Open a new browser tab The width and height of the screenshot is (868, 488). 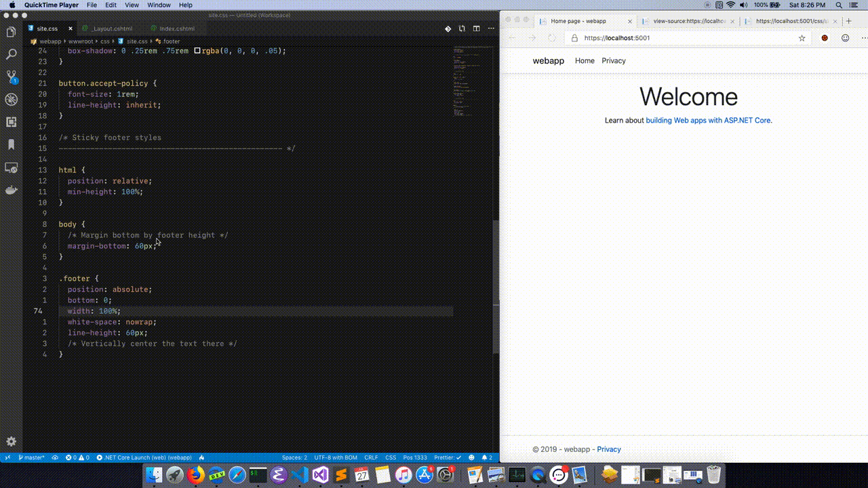[848, 21]
